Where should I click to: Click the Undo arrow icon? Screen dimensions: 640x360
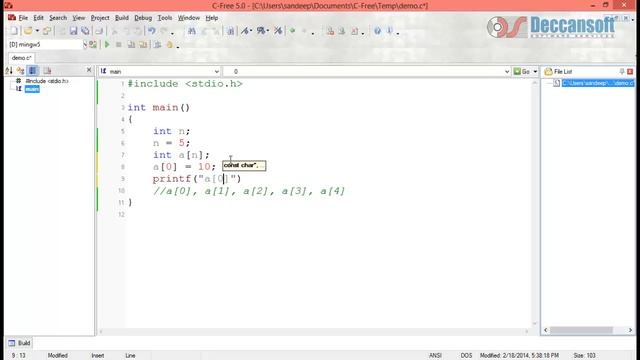tap(152, 31)
